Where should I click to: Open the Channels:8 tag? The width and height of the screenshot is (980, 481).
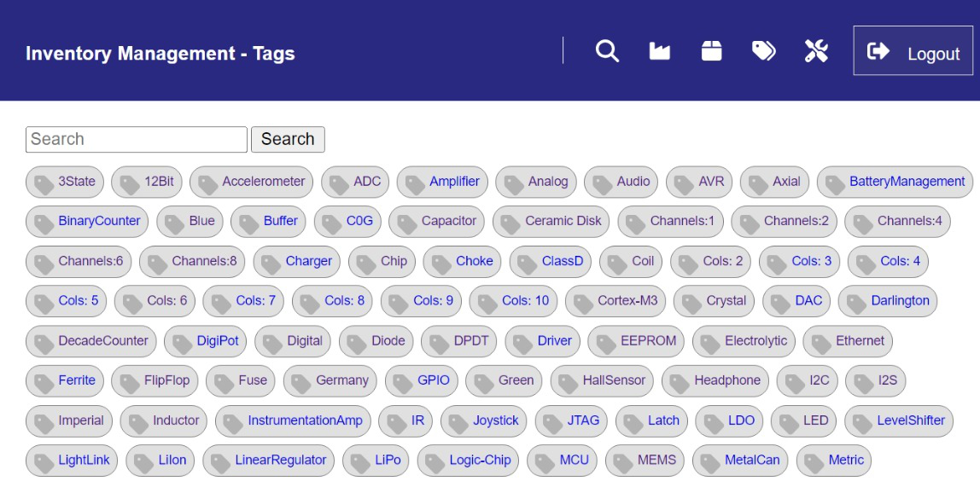click(192, 261)
